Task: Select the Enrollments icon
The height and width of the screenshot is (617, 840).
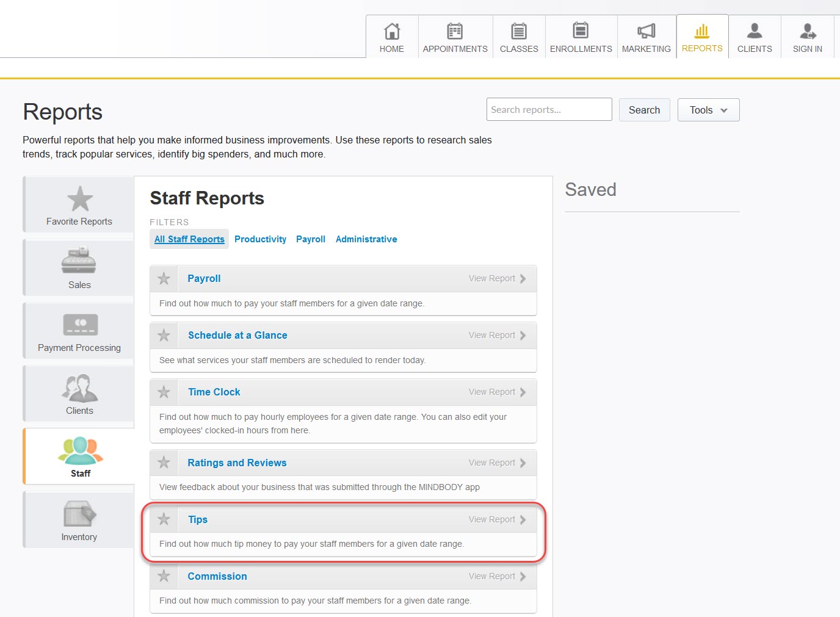Action: [580, 29]
